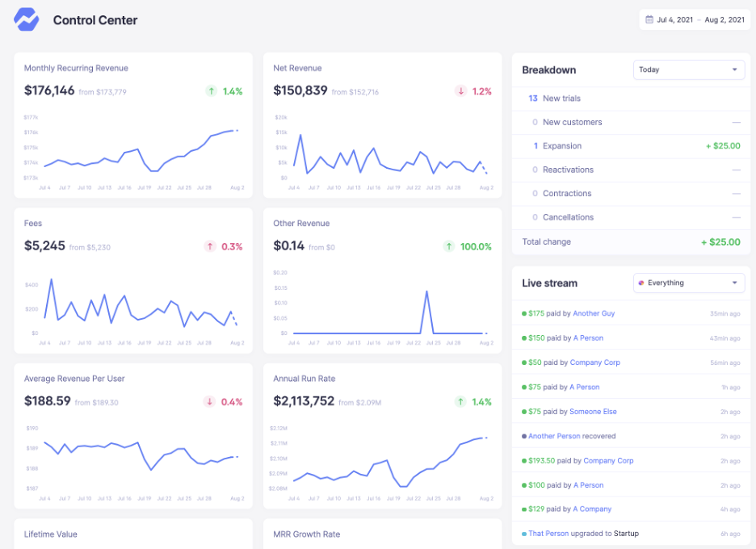Click the green up arrow on Other Revenue
Viewport: 756px width, 549px height.
point(449,246)
